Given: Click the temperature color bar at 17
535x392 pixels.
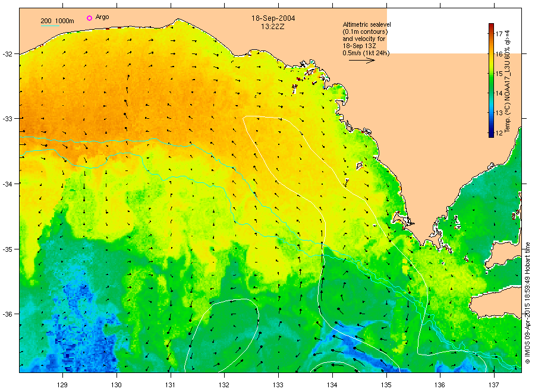Looking at the screenshot, I should (491, 33).
